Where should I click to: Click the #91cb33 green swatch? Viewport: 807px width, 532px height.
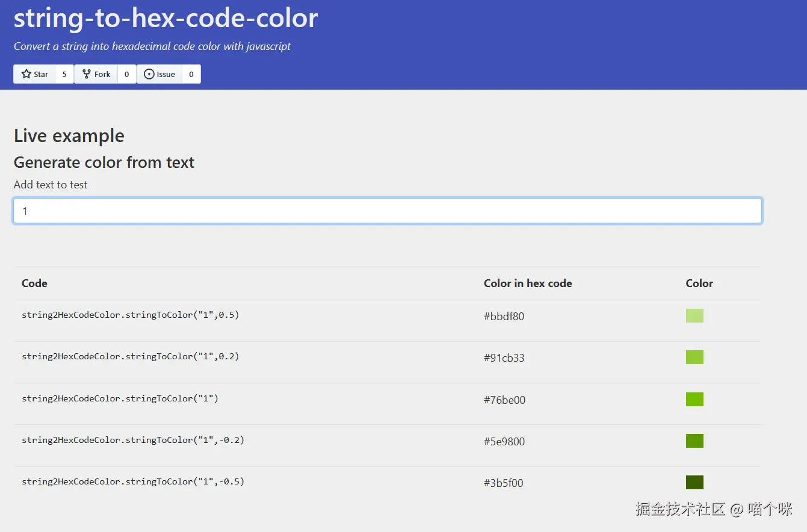point(694,357)
